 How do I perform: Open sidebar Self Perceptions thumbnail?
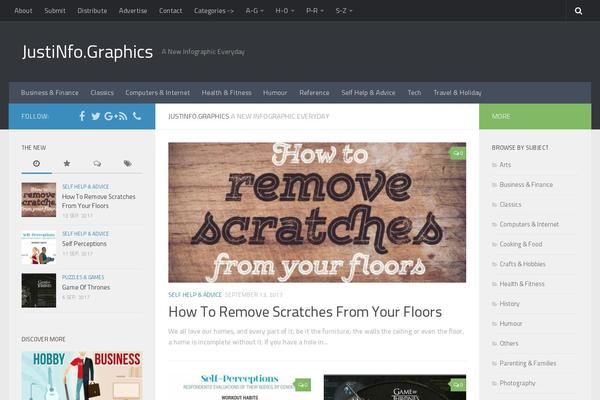pos(39,247)
